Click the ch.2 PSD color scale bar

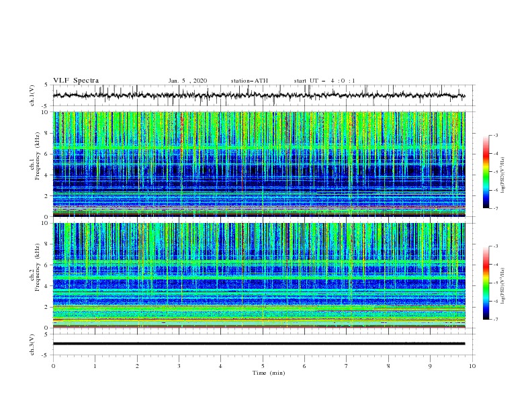(x=486, y=283)
